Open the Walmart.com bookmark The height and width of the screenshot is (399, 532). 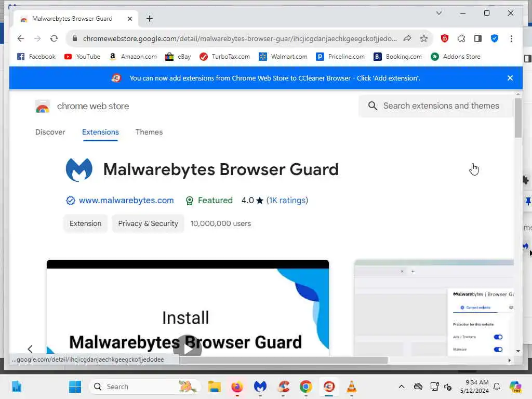tap(283, 57)
